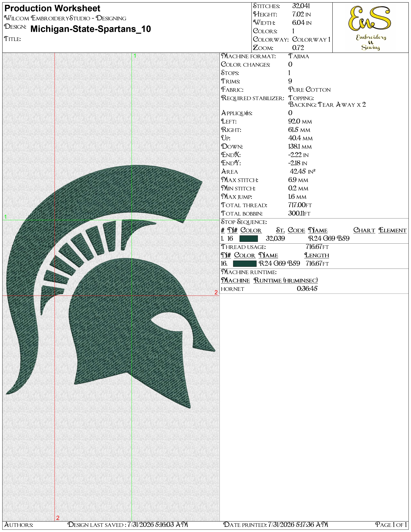Click the min stitch value '0.2 mm'

[x=298, y=188]
